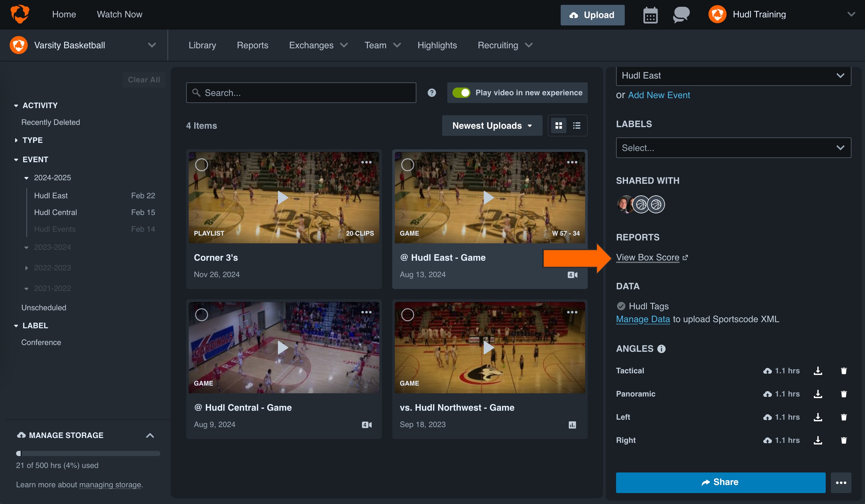Image resolution: width=865 pixels, height=504 pixels.
Task: Open the Reports section
Action: click(252, 45)
